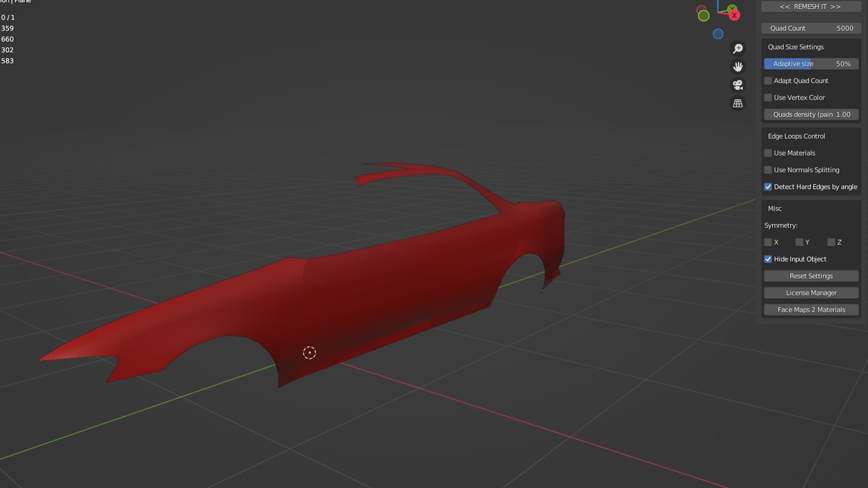
Task: Enable Adapt Quad Count checkbox
Action: [x=768, y=81]
